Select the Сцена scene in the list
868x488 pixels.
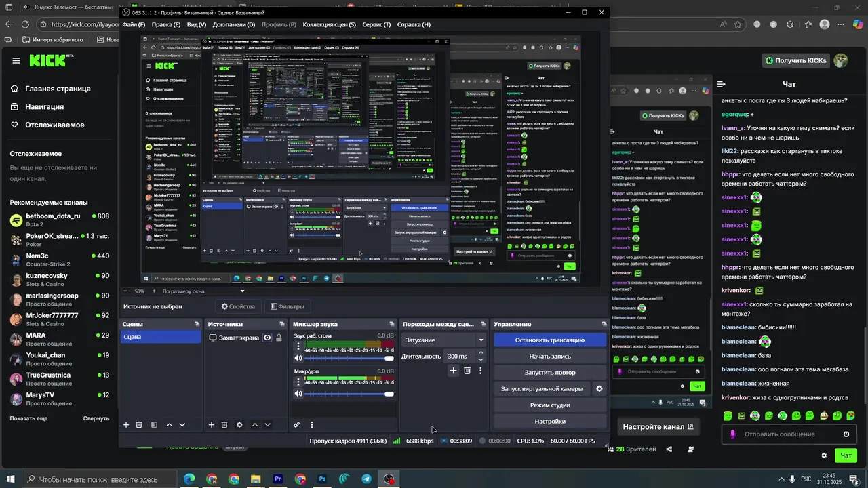pos(161,337)
